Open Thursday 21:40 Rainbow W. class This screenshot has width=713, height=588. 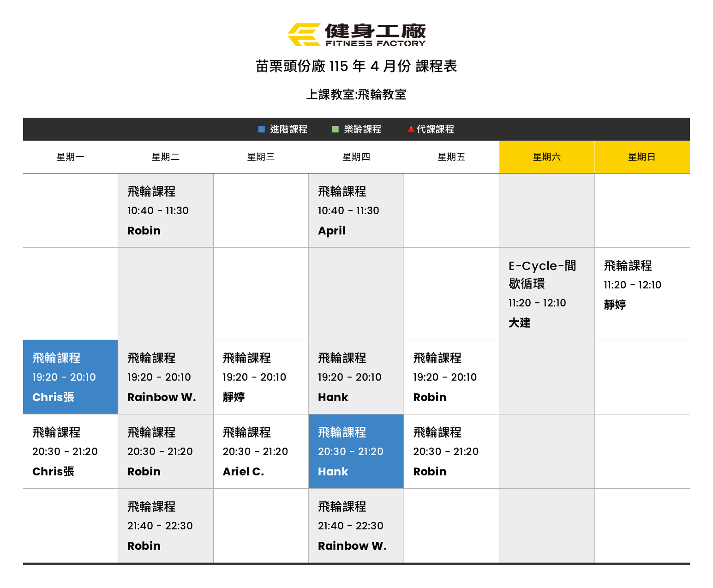[x=356, y=526]
